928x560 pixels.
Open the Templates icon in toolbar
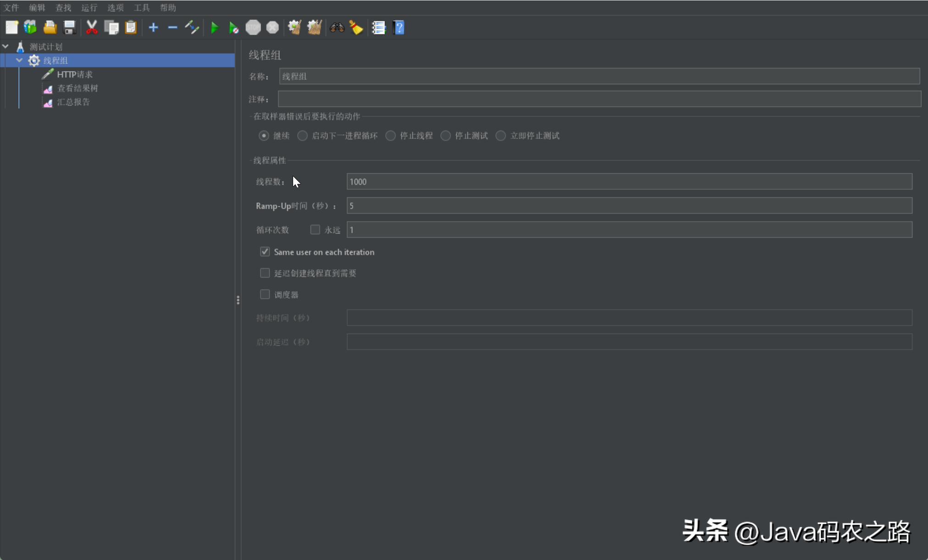(x=30, y=28)
